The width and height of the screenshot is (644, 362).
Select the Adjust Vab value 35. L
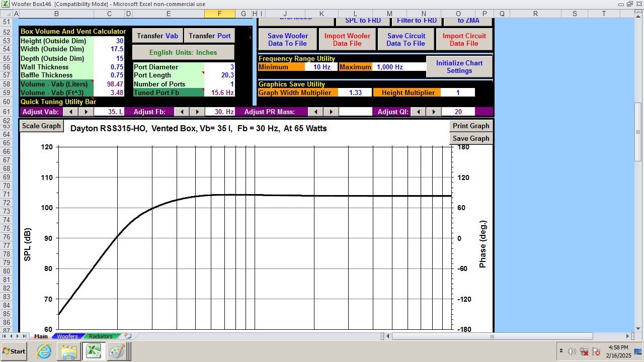pos(109,112)
